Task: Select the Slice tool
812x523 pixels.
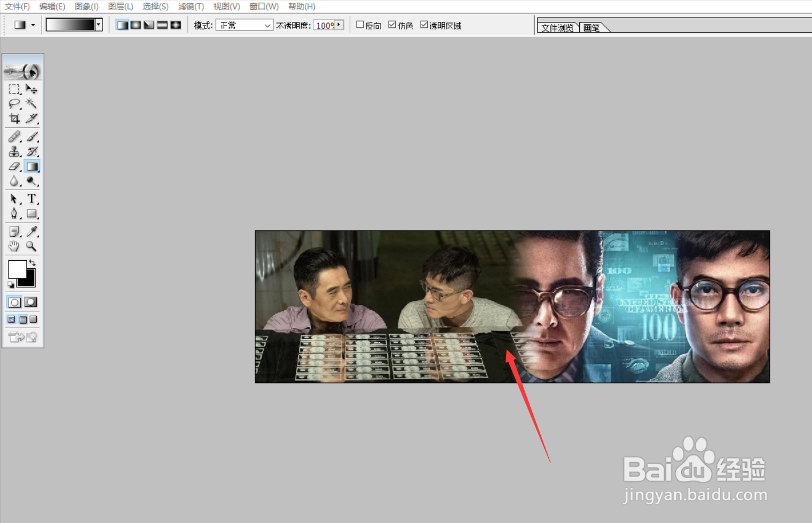Action: (x=31, y=118)
